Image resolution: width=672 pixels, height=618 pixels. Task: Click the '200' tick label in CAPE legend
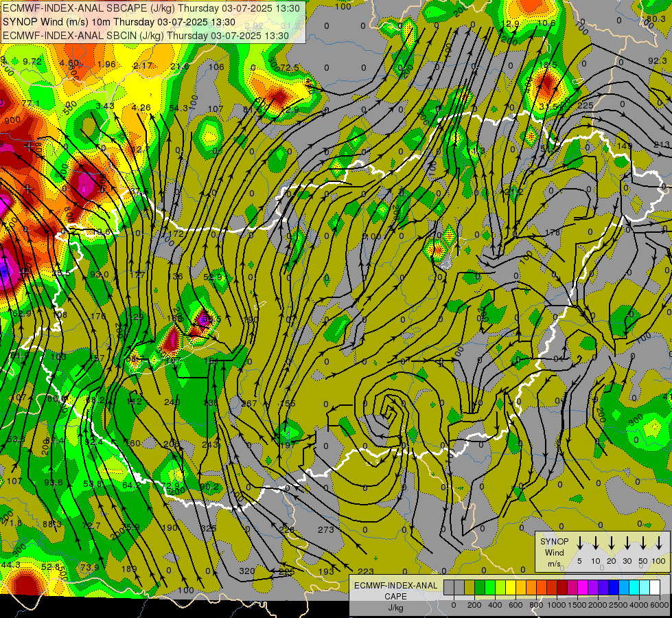point(474,605)
